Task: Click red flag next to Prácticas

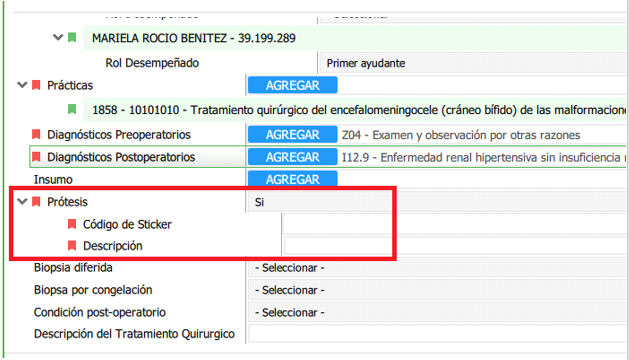Action: (36, 85)
